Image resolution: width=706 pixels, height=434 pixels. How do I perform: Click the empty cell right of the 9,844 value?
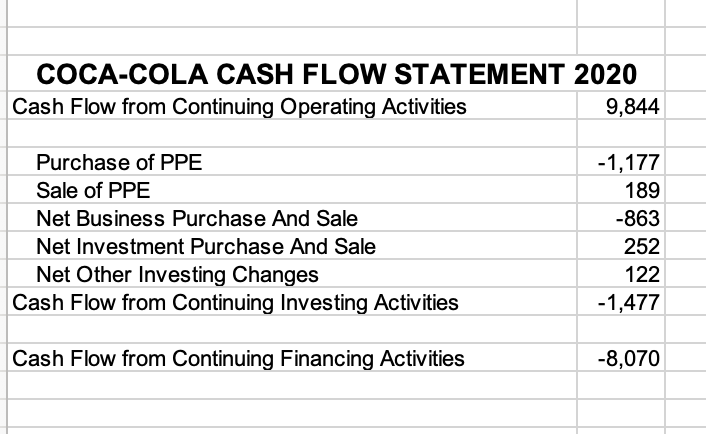point(686,105)
